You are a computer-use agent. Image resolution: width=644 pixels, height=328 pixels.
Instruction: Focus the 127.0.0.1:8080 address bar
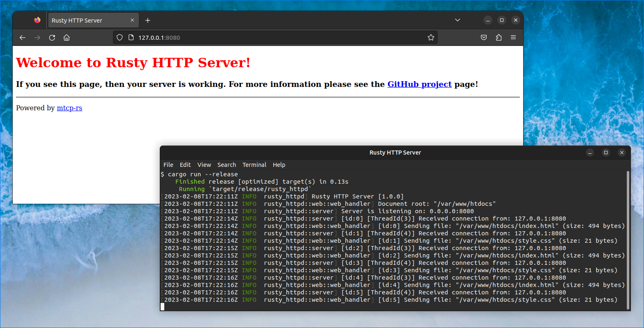pos(275,37)
